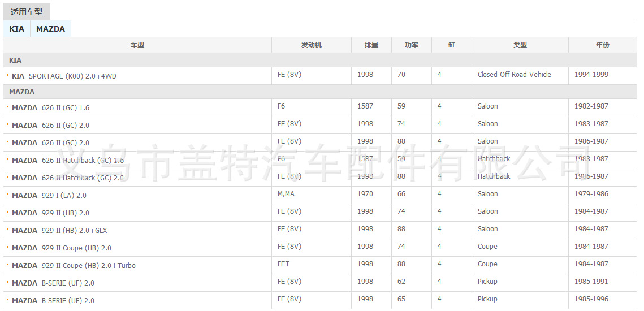Open MAZDA 626 II (GC) 1.6 link

click(50, 107)
